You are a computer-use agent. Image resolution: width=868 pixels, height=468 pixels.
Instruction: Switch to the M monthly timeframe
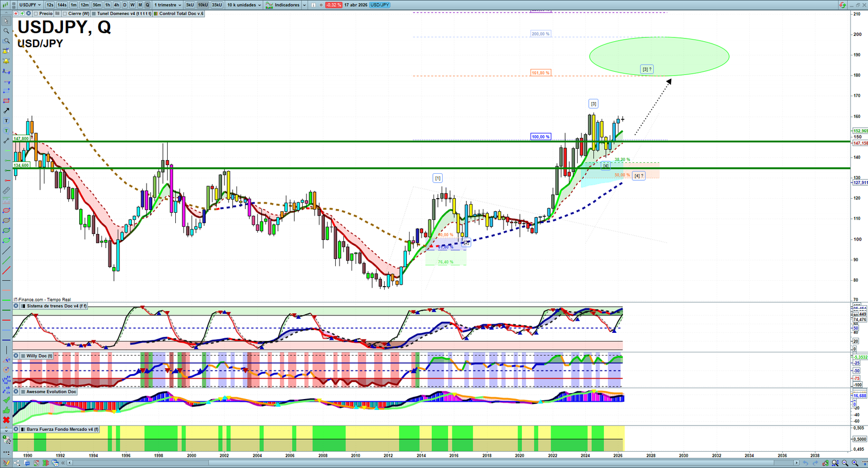click(140, 5)
